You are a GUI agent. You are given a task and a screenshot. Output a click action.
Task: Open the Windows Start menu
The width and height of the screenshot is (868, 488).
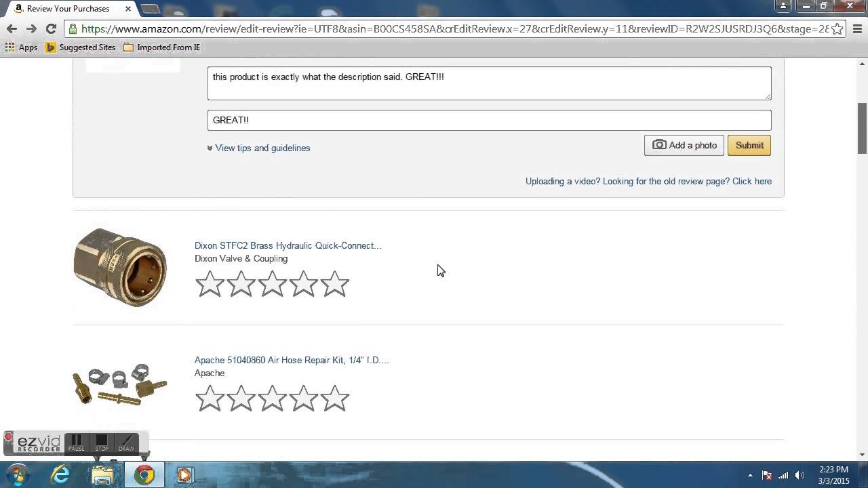click(17, 474)
